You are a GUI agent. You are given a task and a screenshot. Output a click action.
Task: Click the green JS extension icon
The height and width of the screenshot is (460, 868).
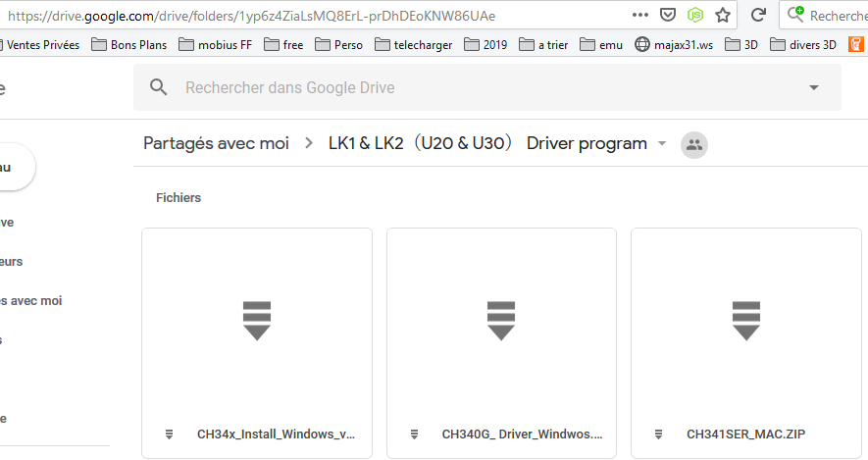coord(694,15)
